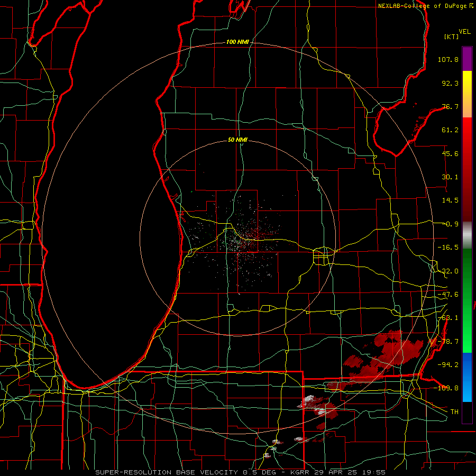Click the VEL label above color bar
Image resolution: width=476 pixels, height=476 pixels.
coord(464,32)
